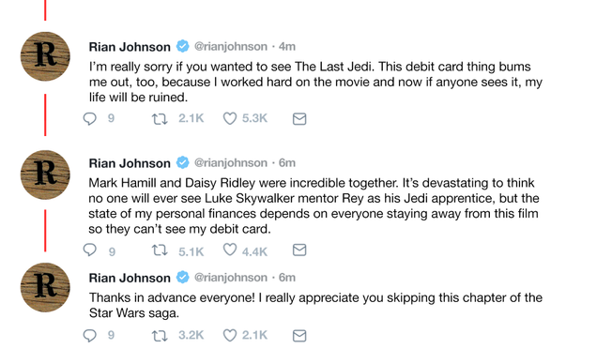Image resolution: width=597 pixels, height=364 pixels.
Task: Open Rian Johnson avatar on last tweet
Action: pyautogui.click(x=45, y=287)
